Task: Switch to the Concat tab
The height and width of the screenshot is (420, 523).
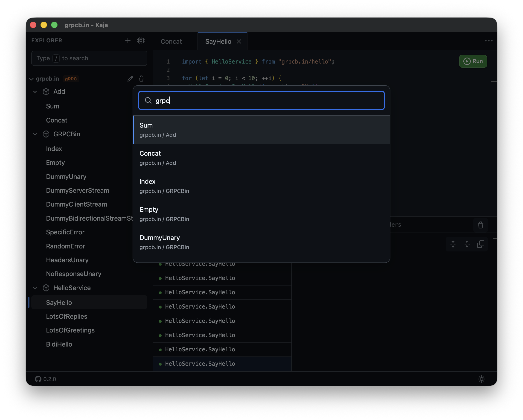Action: (171, 41)
